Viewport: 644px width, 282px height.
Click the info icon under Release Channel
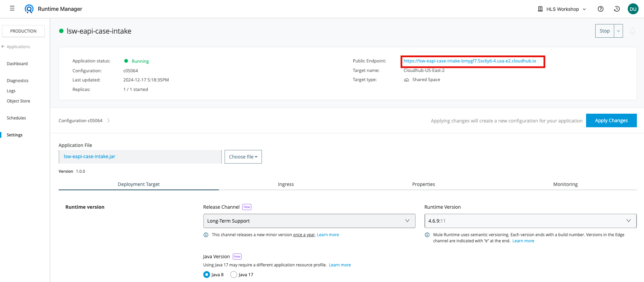[x=206, y=235]
